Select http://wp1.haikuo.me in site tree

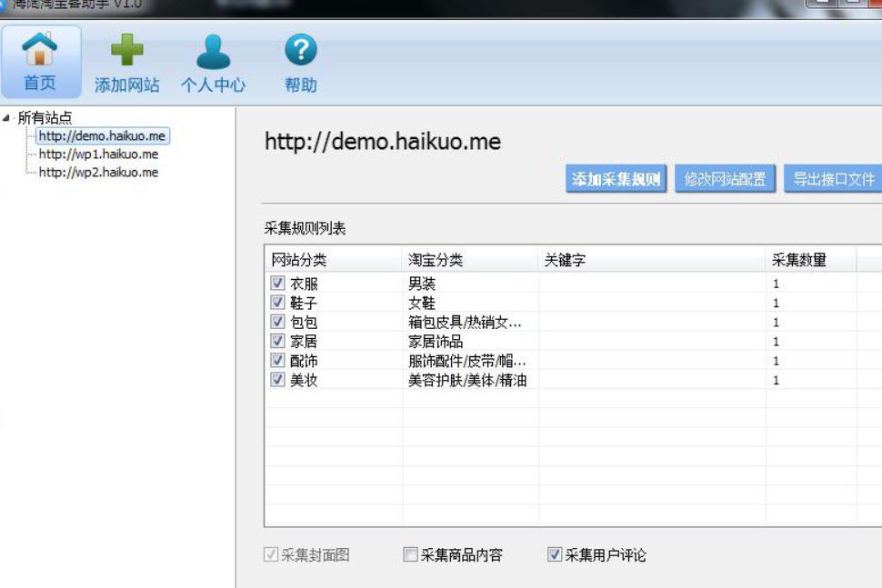[98, 154]
